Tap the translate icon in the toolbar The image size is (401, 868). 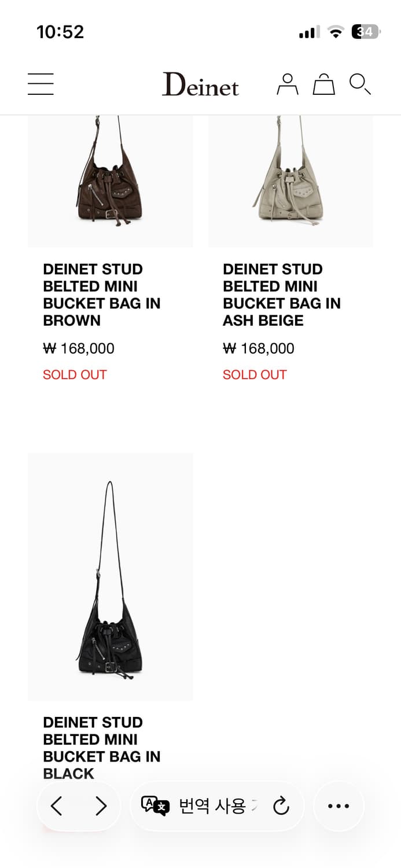coord(155,805)
